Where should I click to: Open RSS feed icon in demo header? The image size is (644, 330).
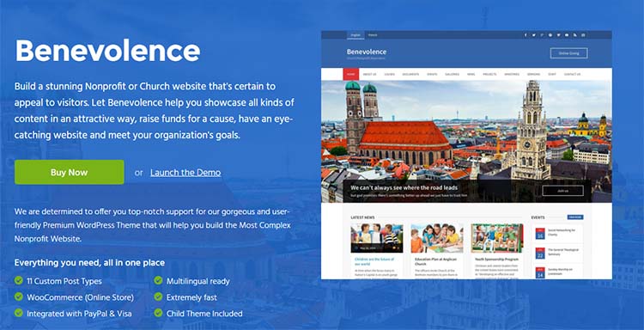(575, 35)
